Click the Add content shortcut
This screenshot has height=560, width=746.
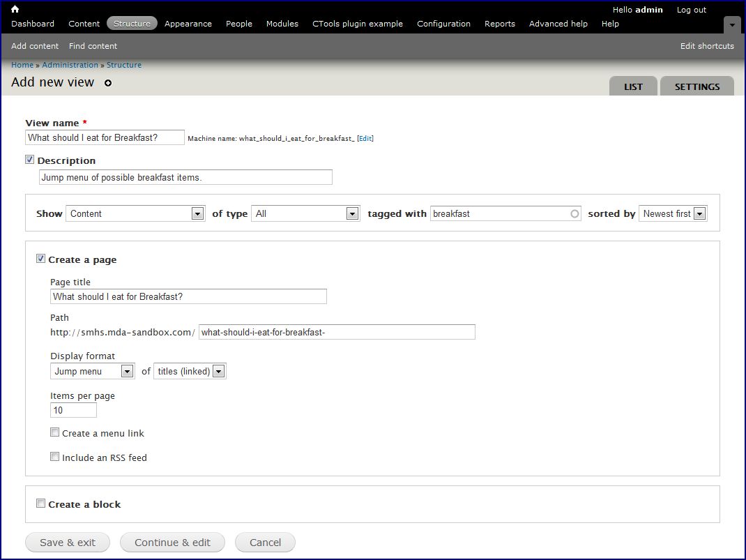pyautogui.click(x=35, y=46)
